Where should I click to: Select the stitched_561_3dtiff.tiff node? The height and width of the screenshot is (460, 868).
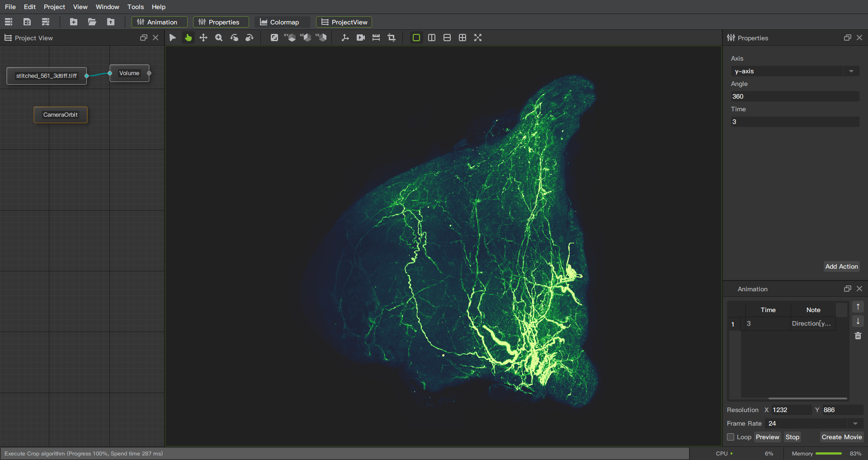pyautogui.click(x=47, y=76)
